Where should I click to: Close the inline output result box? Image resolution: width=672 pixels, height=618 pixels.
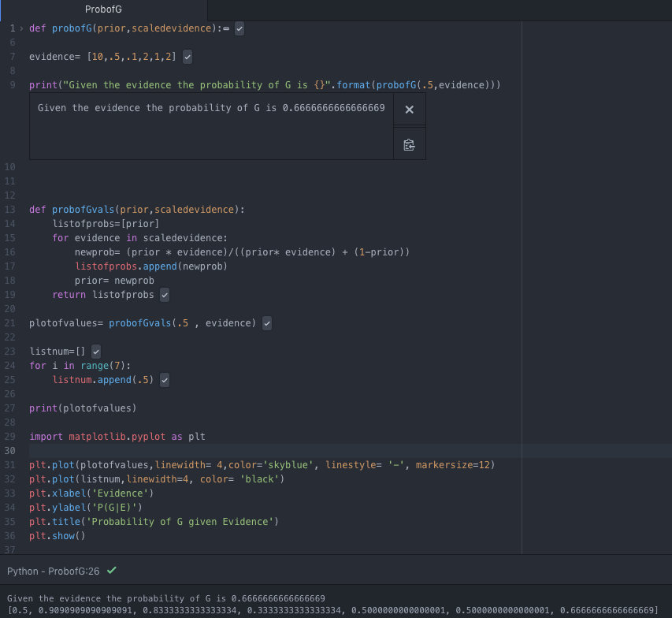tap(410, 110)
